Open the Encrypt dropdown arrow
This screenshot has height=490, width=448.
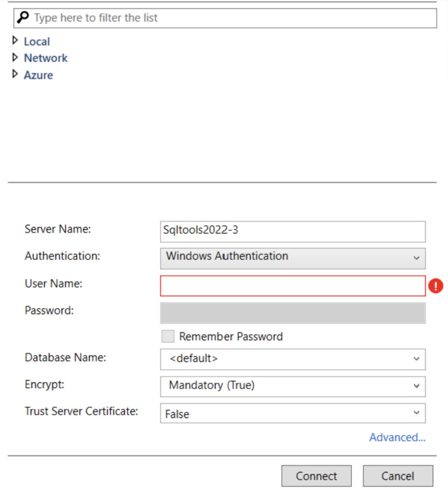(x=416, y=386)
